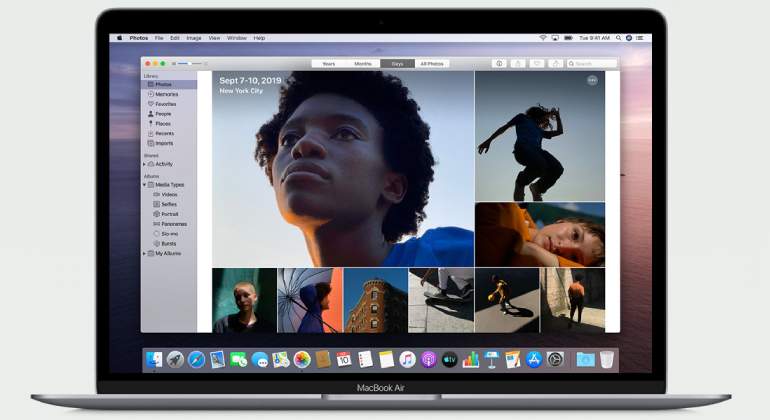Screen dimensions: 770x420
Task: Open Finder from the Dock
Action: point(154,360)
